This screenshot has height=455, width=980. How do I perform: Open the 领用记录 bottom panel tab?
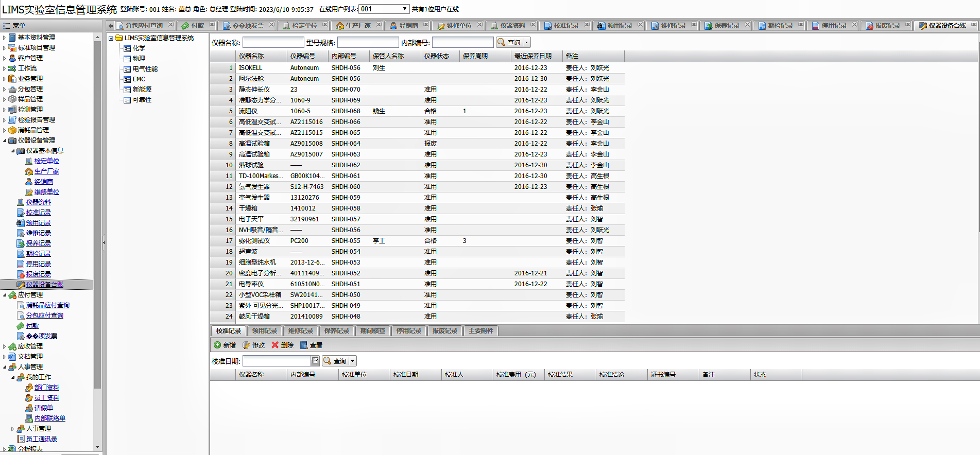(x=265, y=330)
